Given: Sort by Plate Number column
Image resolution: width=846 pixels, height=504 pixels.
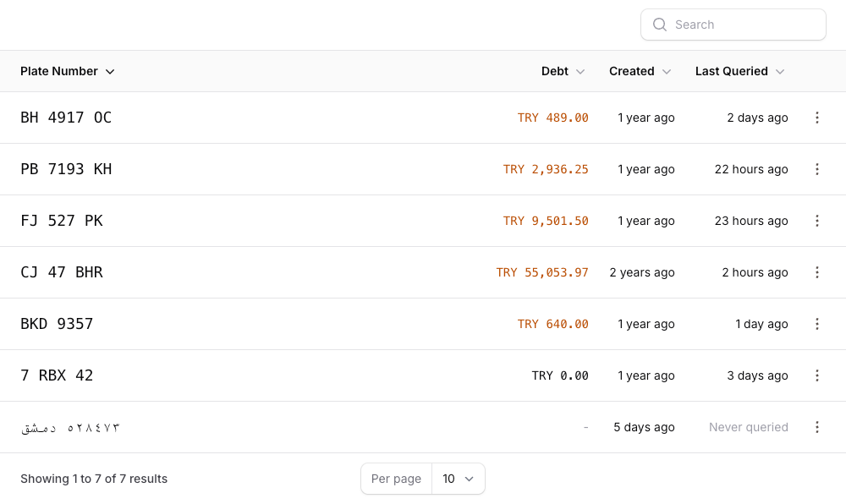Looking at the screenshot, I should (67, 71).
